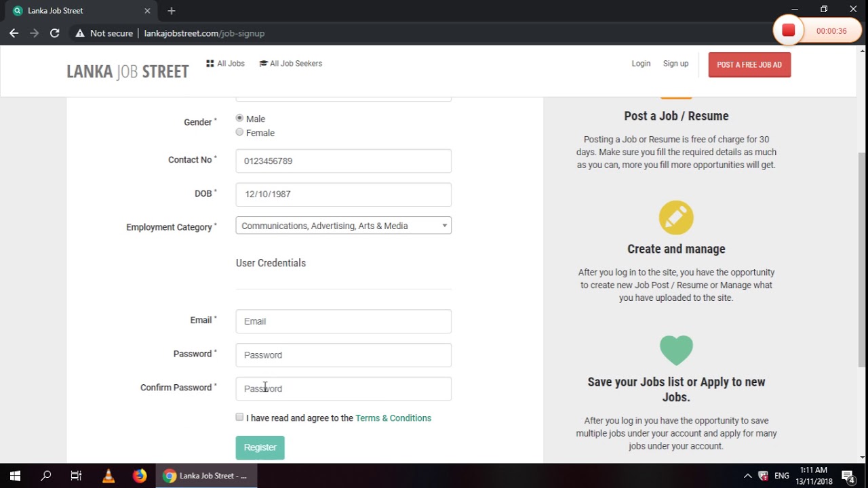Click the LANKA JOB STREET logo
This screenshot has height=488, width=868.
127,72
